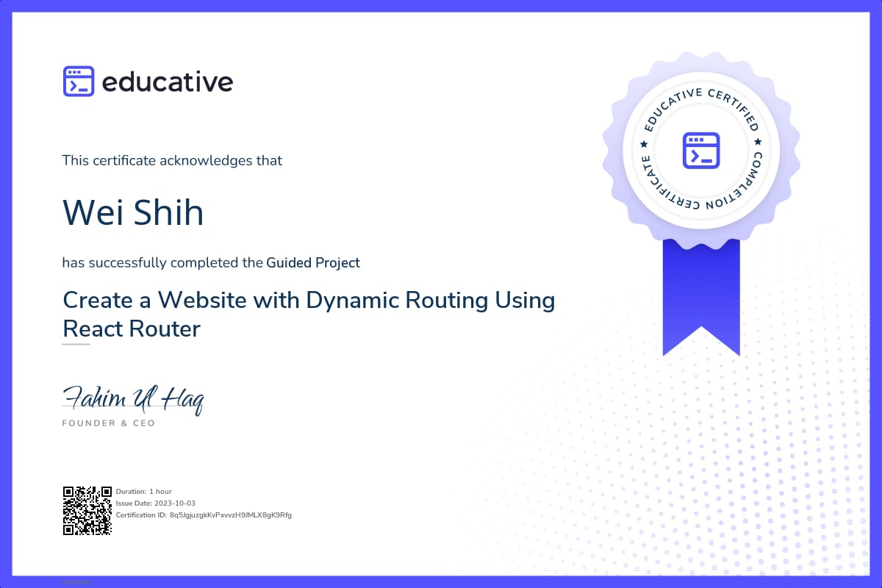Click the blue ribbon below the badge
Screen dimensions: 882x588
coord(700,297)
